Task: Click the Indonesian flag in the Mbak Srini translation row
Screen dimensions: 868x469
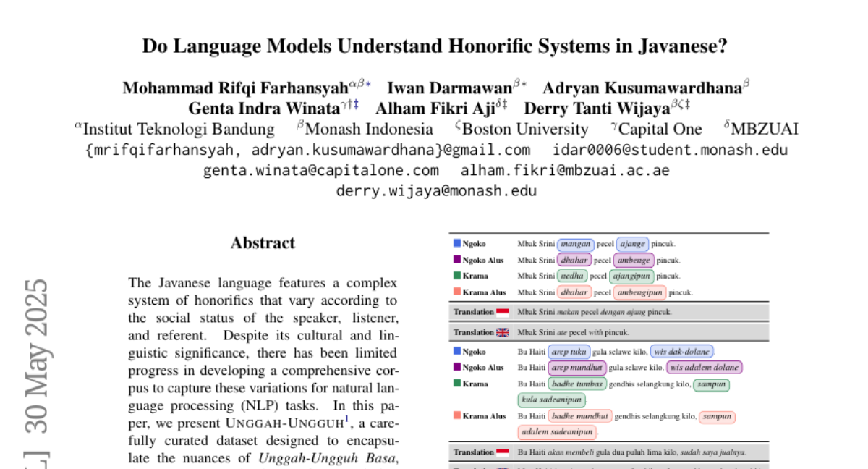Action: 503,312
